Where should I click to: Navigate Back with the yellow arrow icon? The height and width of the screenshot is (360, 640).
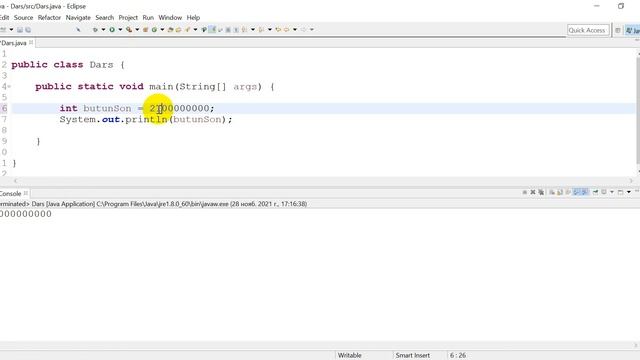point(286,29)
